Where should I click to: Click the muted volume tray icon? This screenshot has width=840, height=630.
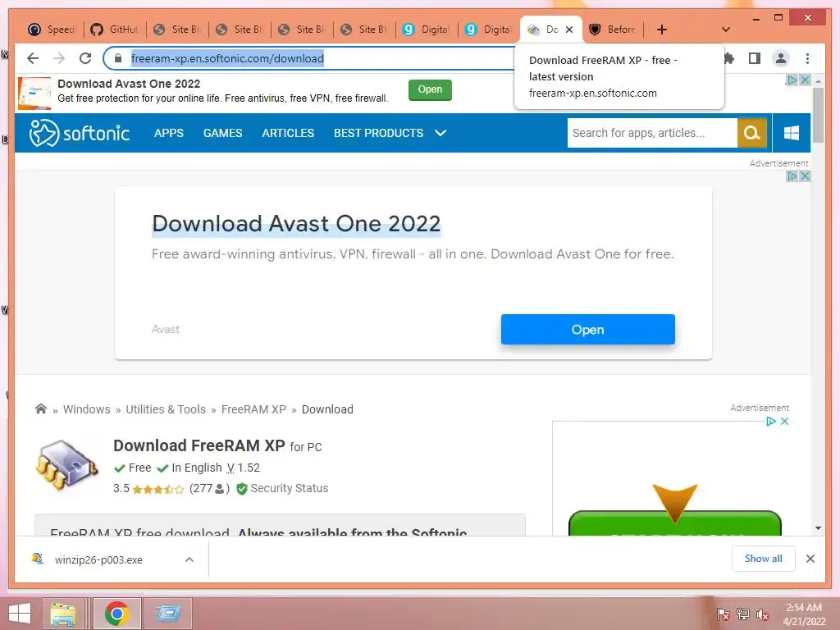coord(763,614)
